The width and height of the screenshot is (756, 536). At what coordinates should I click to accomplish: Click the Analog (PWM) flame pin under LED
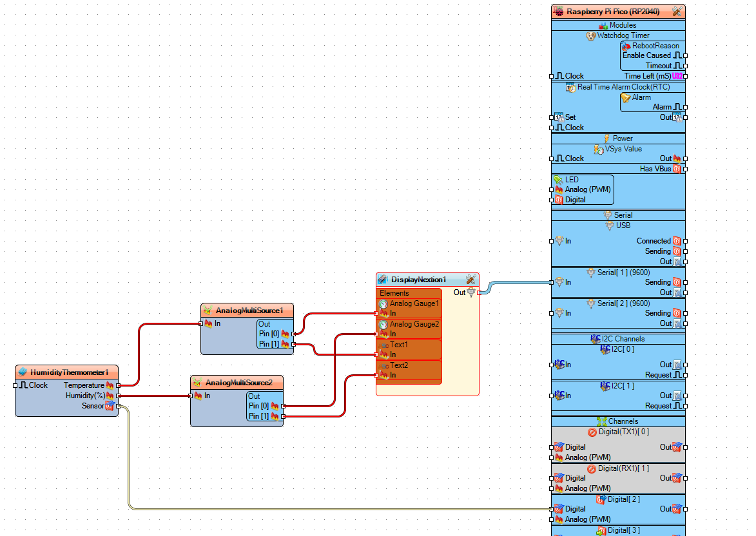pyautogui.click(x=558, y=189)
